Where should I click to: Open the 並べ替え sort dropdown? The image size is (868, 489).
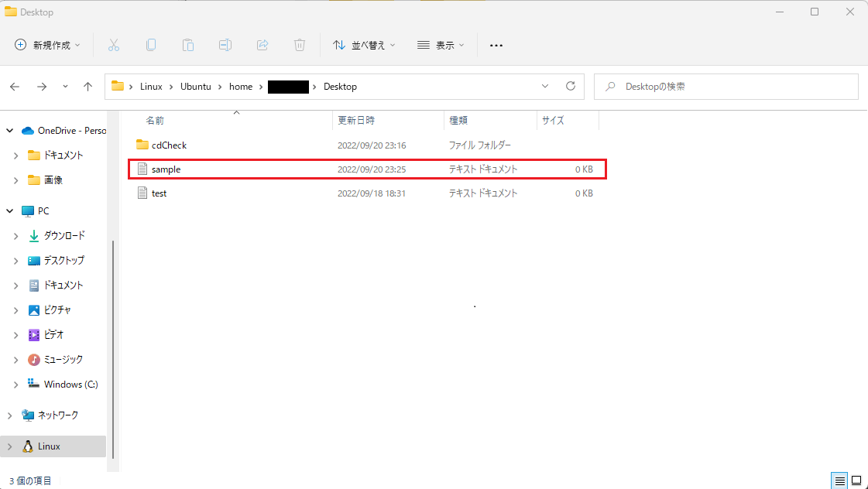click(x=364, y=45)
